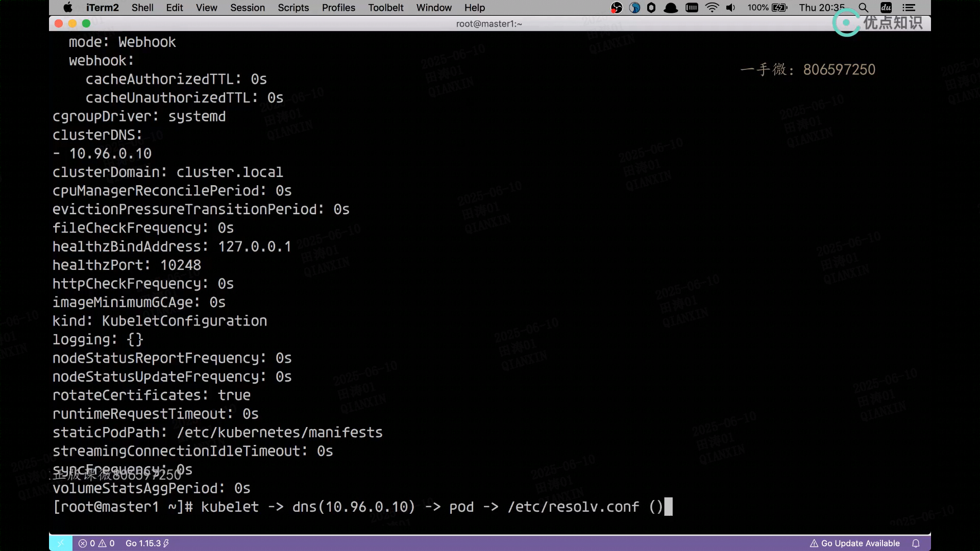Open the Apple menu
Viewport: 980px width, 551px height.
[x=68, y=8]
